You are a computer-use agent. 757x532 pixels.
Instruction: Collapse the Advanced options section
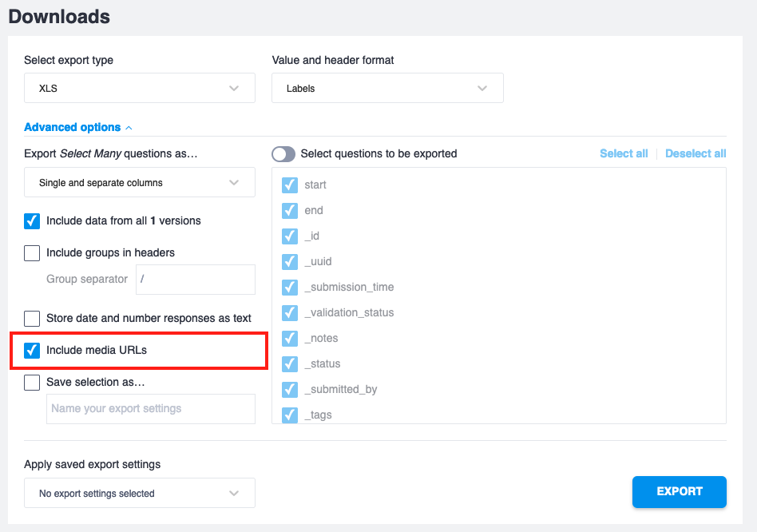coord(77,127)
